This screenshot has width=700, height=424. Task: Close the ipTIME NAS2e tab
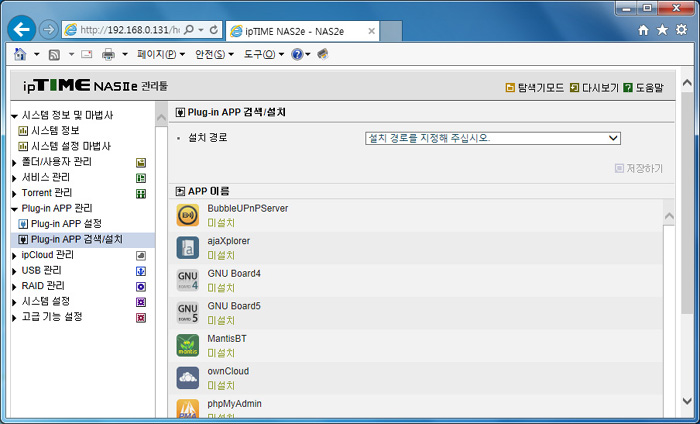[x=371, y=31]
